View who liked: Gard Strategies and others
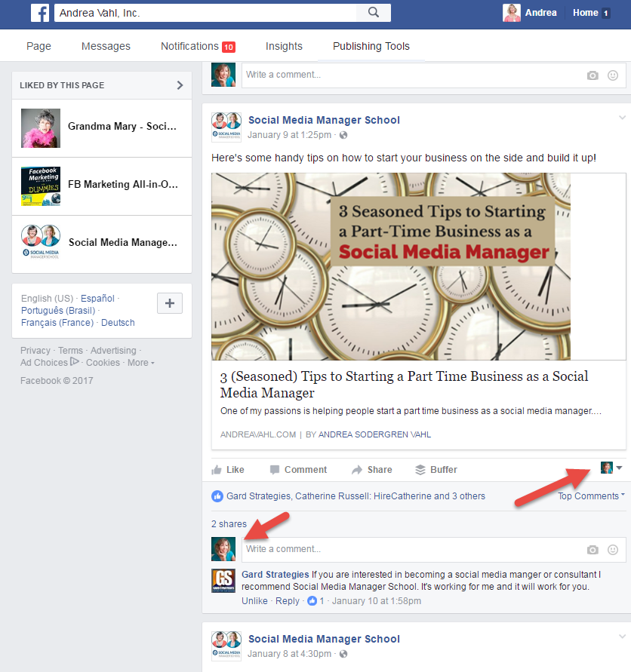Viewport: 631px width, 672px height. point(356,496)
